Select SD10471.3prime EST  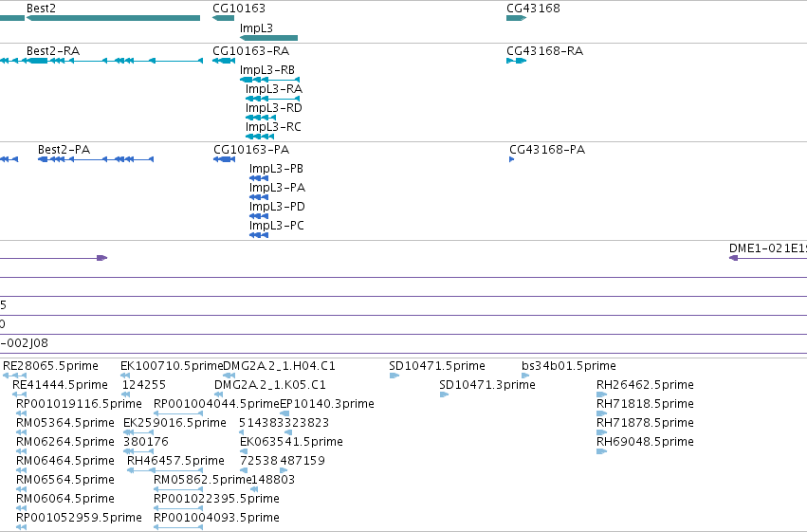pos(445,394)
